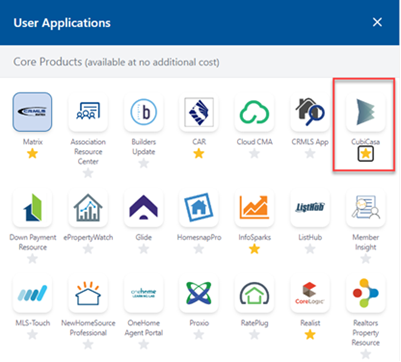The height and width of the screenshot is (362, 401).
Task: Open the CRMLS App icon
Action: click(310, 112)
